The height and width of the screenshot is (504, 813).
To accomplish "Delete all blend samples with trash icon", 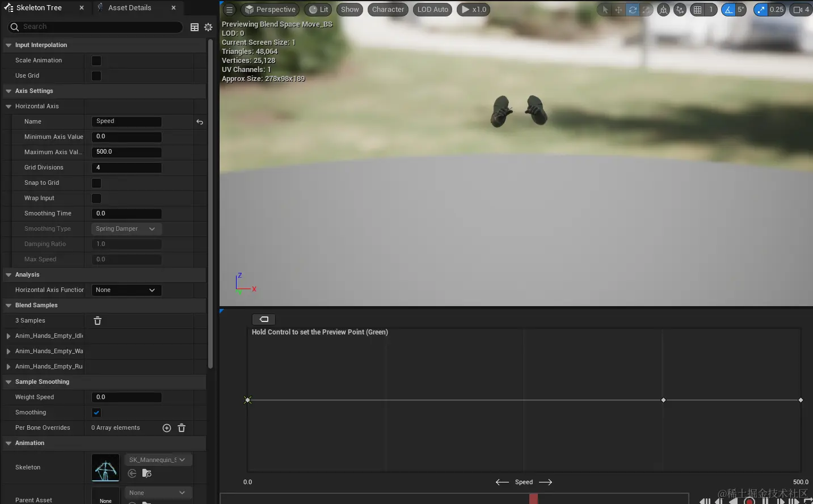I will click(x=98, y=321).
